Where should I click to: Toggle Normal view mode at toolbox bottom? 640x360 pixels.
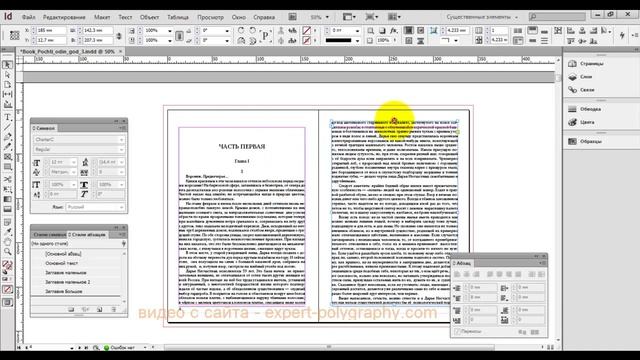pyautogui.click(x=7, y=302)
